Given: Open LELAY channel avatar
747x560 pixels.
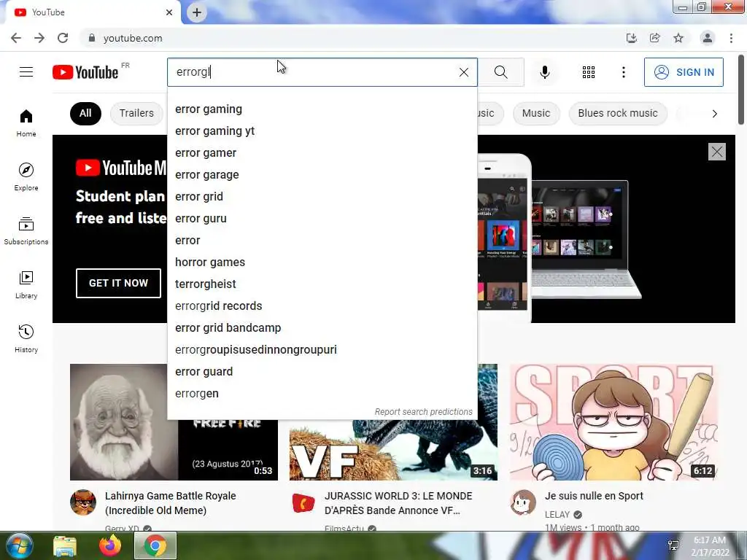Looking at the screenshot, I should click(x=523, y=502).
